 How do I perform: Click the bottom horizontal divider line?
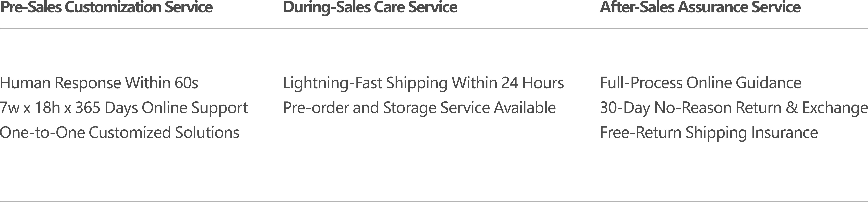tap(434, 201)
